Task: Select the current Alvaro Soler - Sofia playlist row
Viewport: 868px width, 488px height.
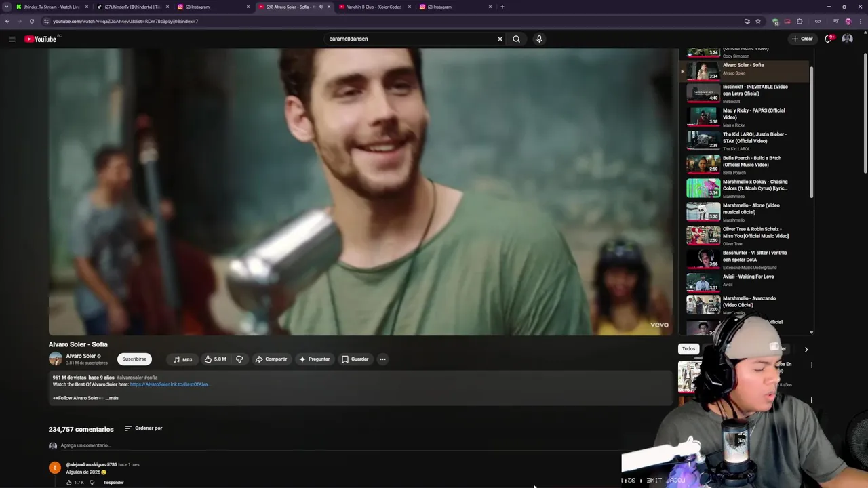Action: point(745,70)
